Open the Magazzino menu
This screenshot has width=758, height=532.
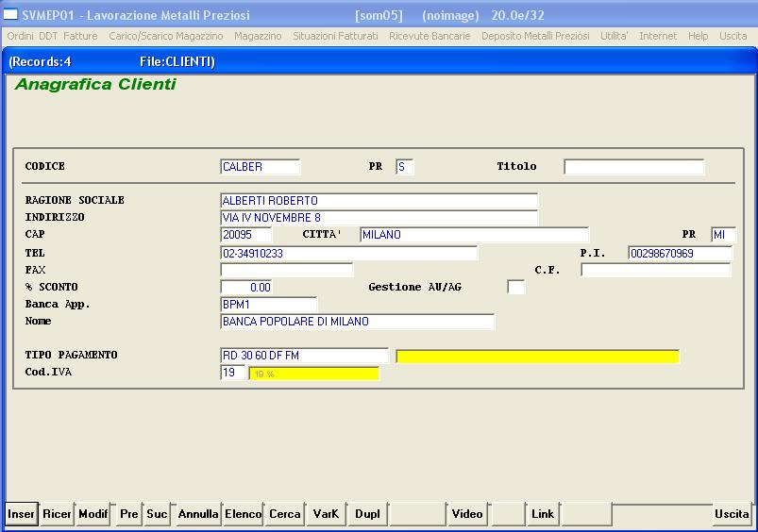pyautogui.click(x=258, y=36)
